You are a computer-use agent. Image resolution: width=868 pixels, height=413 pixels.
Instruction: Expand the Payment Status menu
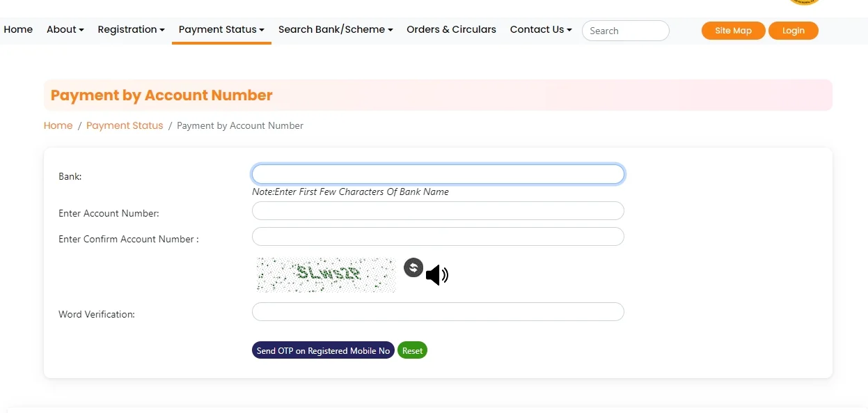[221, 30]
